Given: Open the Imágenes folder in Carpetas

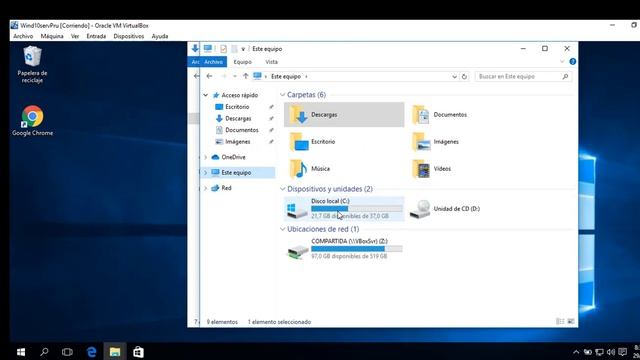Looking at the screenshot, I should tap(436, 142).
